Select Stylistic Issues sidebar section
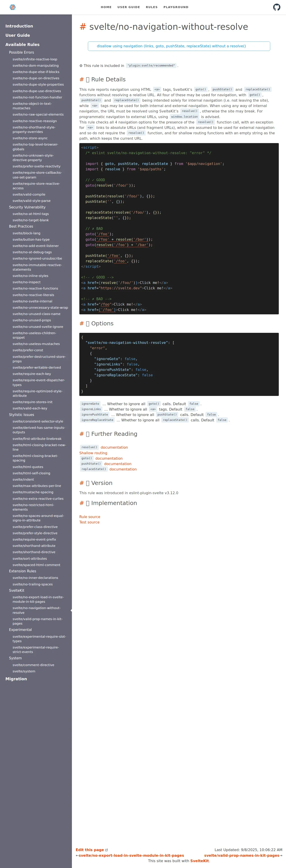 click(x=22, y=415)
